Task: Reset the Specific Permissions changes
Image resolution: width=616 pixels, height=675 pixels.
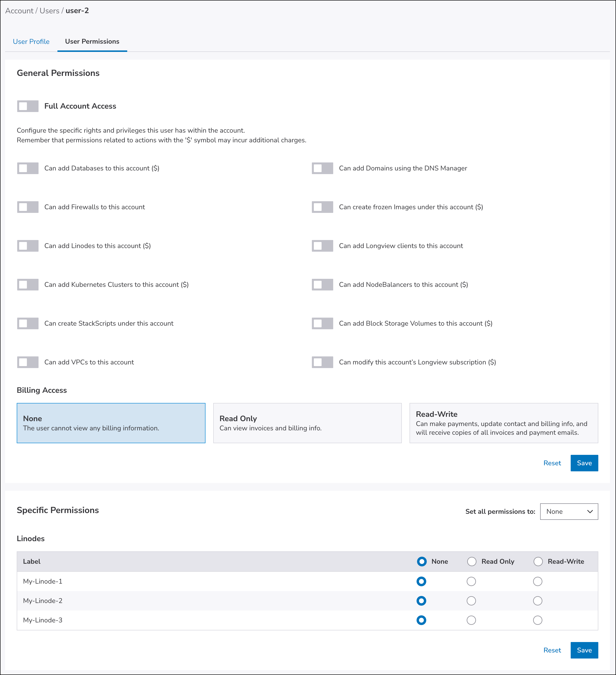Action: [x=552, y=650]
